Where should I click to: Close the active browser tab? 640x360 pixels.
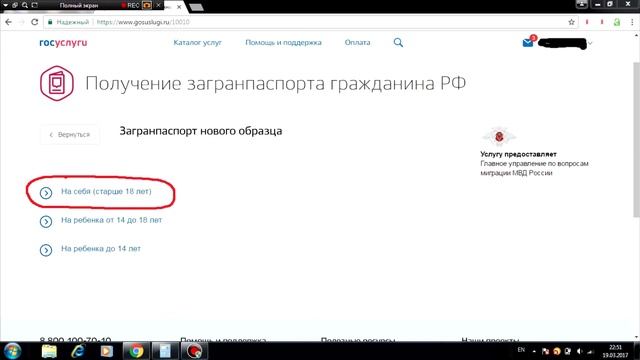point(179,7)
